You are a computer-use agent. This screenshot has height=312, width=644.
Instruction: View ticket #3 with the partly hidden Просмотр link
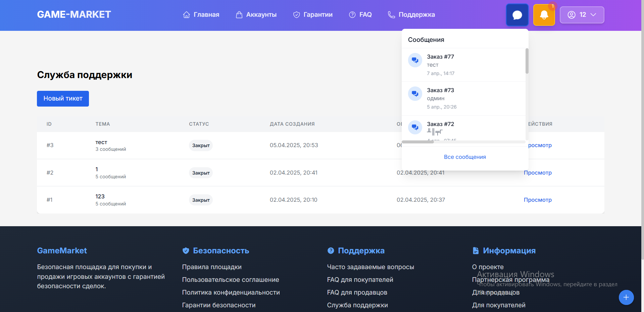click(540, 145)
